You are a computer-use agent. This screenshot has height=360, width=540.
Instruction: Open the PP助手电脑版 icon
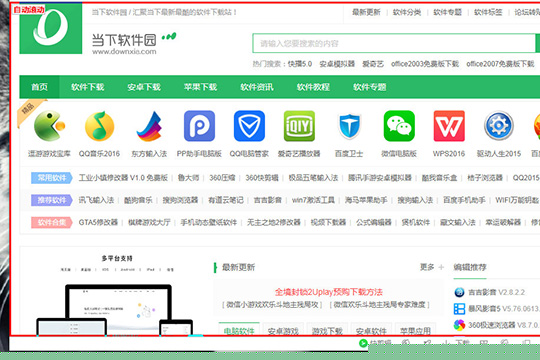[x=199, y=126]
